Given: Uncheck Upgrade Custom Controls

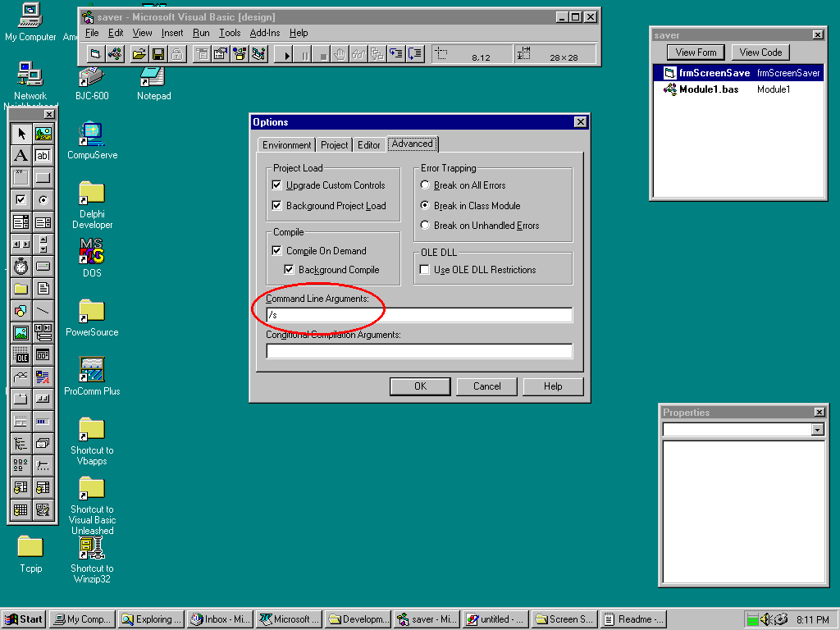Looking at the screenshot, I should [x=277, y=185].
